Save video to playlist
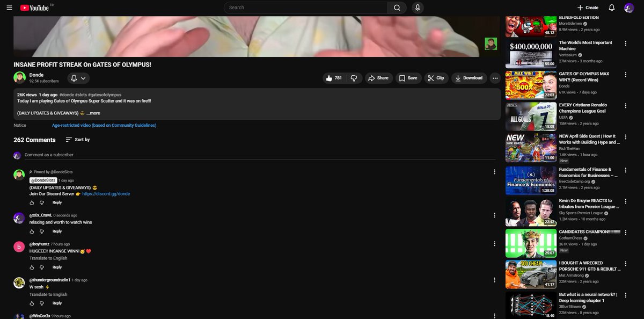This screenshot has width=644, height=319. click(407, 78)
